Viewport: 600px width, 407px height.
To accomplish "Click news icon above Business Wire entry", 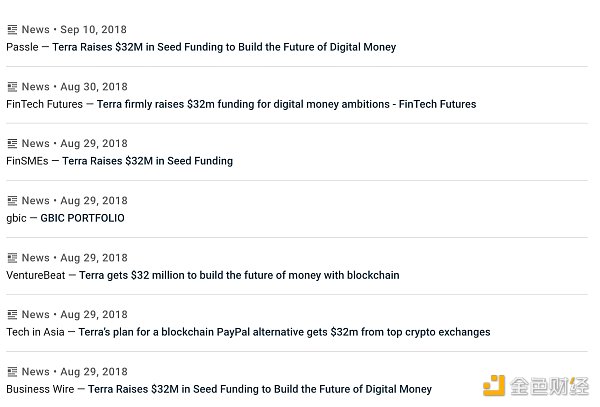I will pos(12,371).
